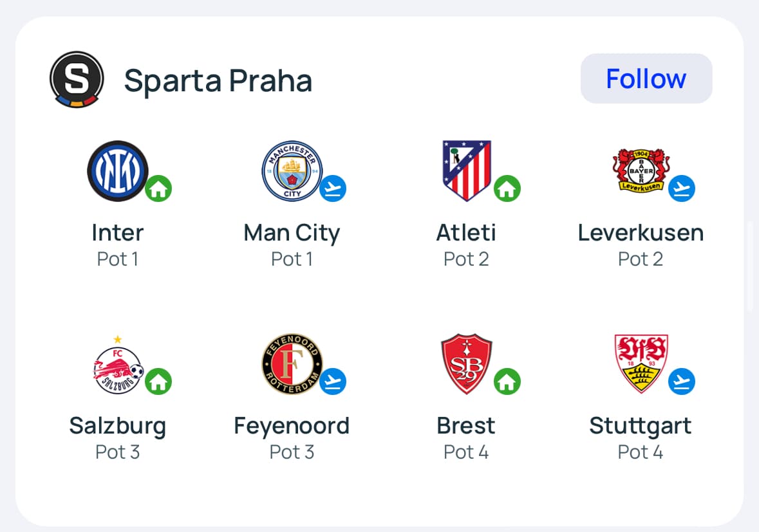
Task: Click the away plane icon next to Leverkusen
Action: click(682, 188)
